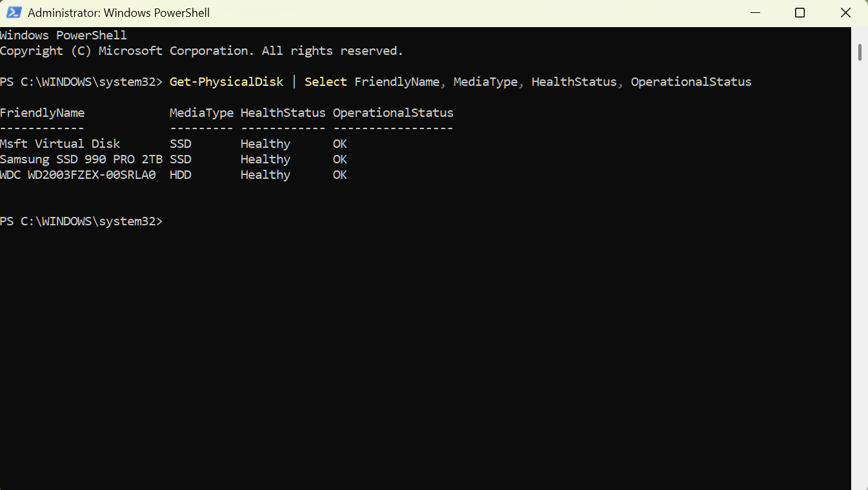Click the PowerShell icon in title bar

coord(14,13)
